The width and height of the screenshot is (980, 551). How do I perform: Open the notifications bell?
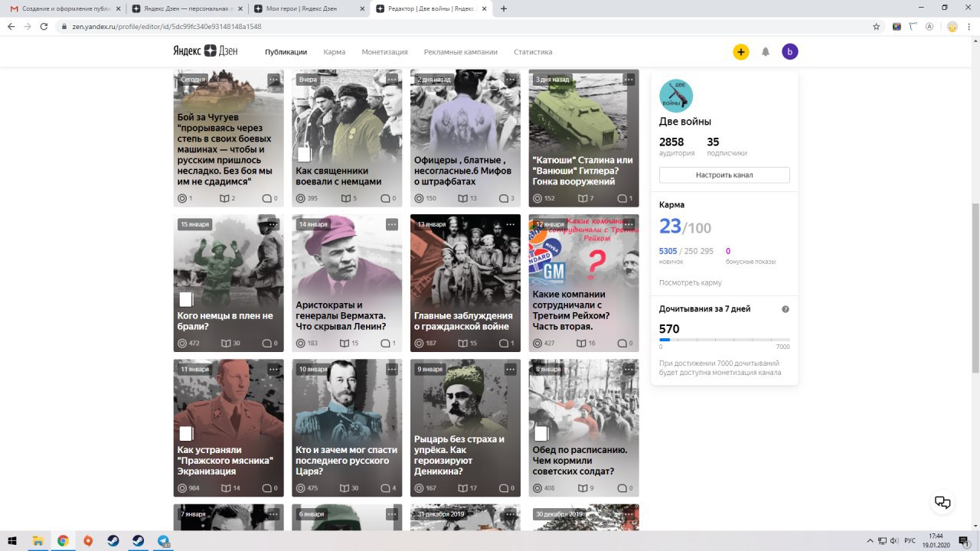click(x=766, y=52)
